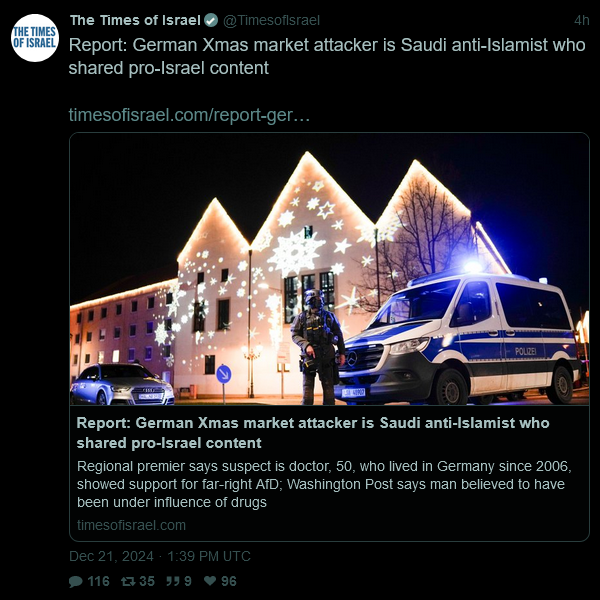Click the 4h relative timestamp

(x=582, y=20)
